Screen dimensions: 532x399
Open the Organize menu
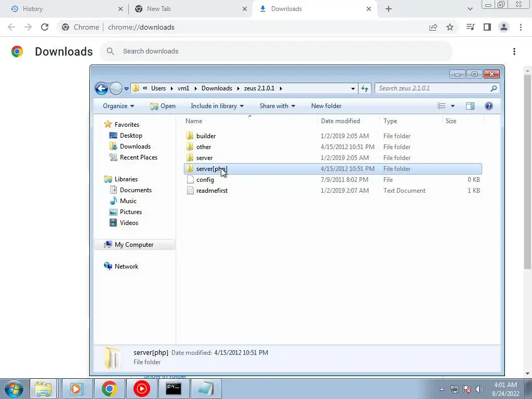pos(118,106)
